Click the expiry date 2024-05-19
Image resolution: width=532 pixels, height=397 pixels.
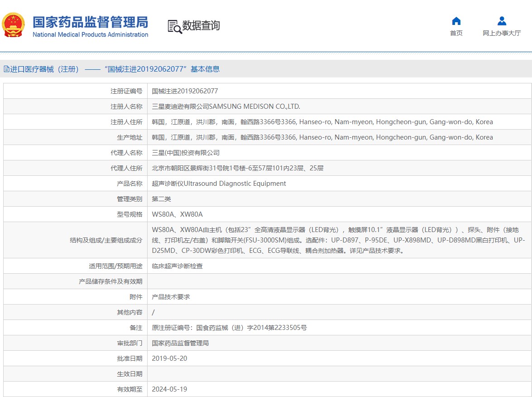[x=169, y=389]
